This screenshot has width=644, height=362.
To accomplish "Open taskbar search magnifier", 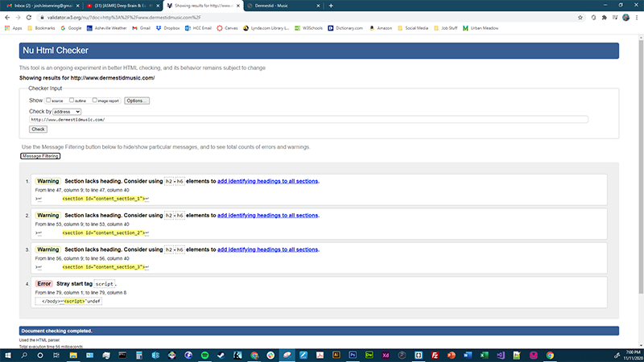I will 24,356.
